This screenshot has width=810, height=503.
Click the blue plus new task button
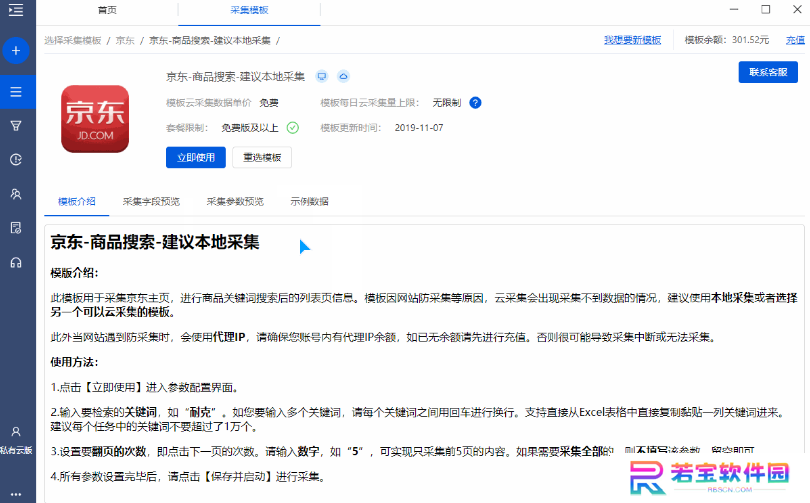(x=16, y=51)
